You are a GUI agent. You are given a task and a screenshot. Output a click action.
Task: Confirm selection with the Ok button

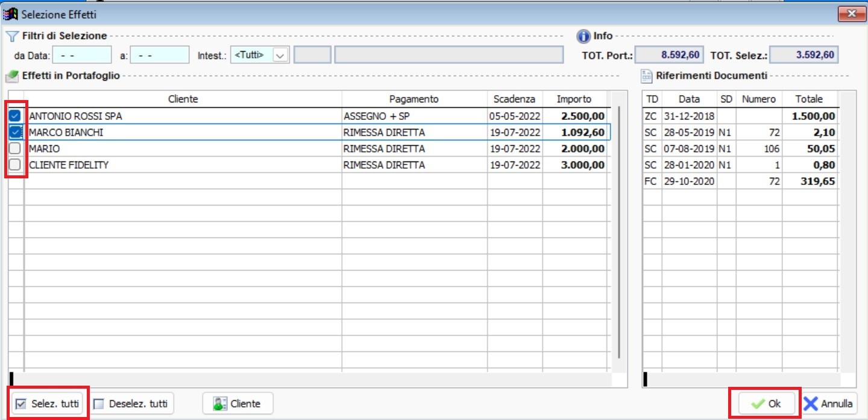point(766,404)
